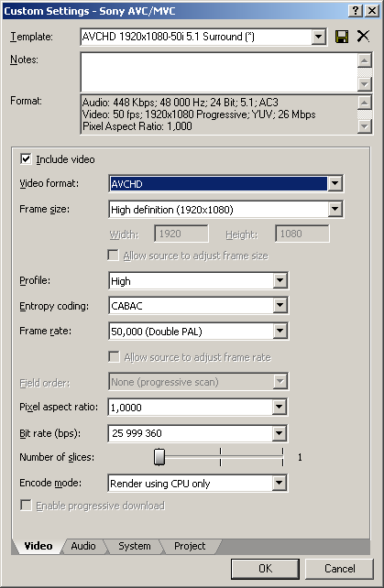
Task: Save the template with the floppy disk icon
Action: point(342,37)
